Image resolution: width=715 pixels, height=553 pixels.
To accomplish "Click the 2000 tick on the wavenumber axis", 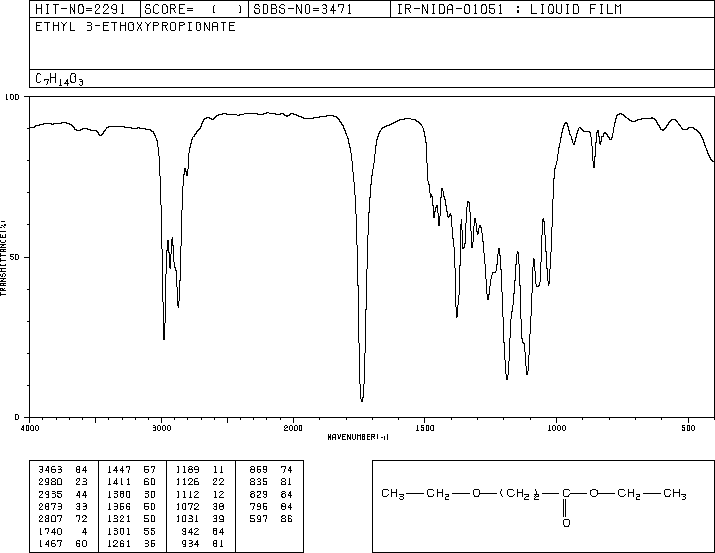I will (x=293, y=428).
